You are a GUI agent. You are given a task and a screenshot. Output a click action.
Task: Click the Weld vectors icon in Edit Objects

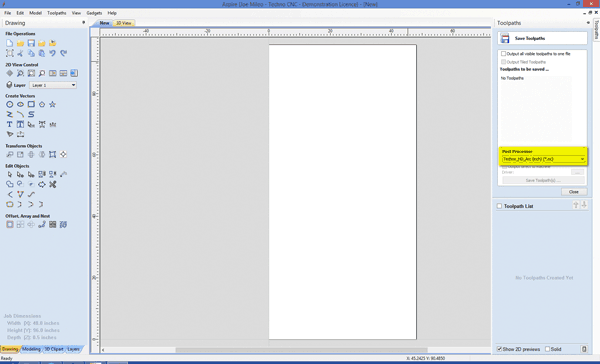point(10,184)
